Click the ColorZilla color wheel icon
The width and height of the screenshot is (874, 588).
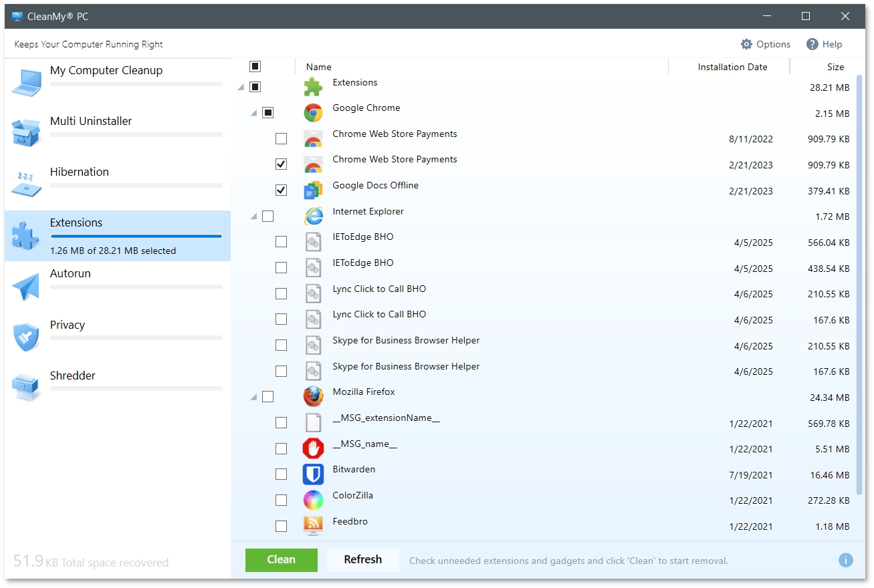pos(313,500)
